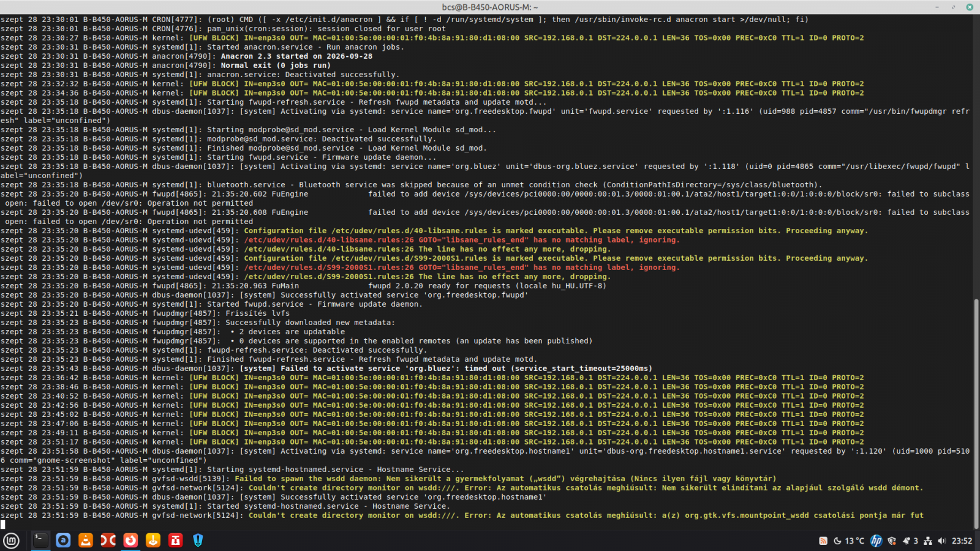Launch the blue sword shield launcher
This screenshot has height=551, width=980.
tap(198, 540)
